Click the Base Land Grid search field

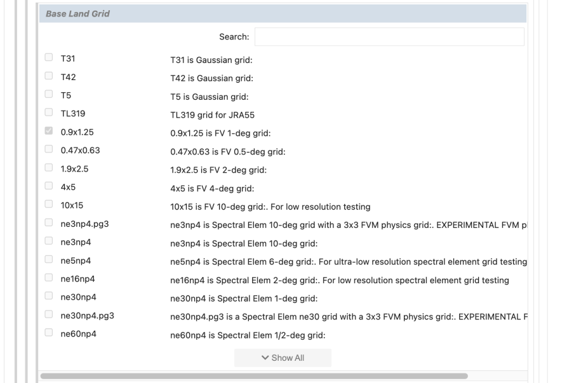(x=389, y=37)
